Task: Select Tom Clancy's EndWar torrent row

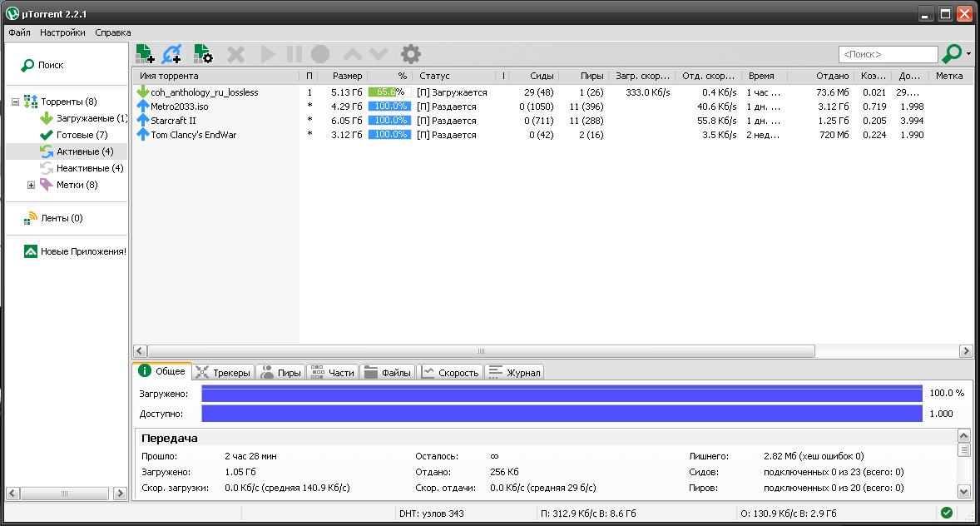Action: click(x=553, y=135)
